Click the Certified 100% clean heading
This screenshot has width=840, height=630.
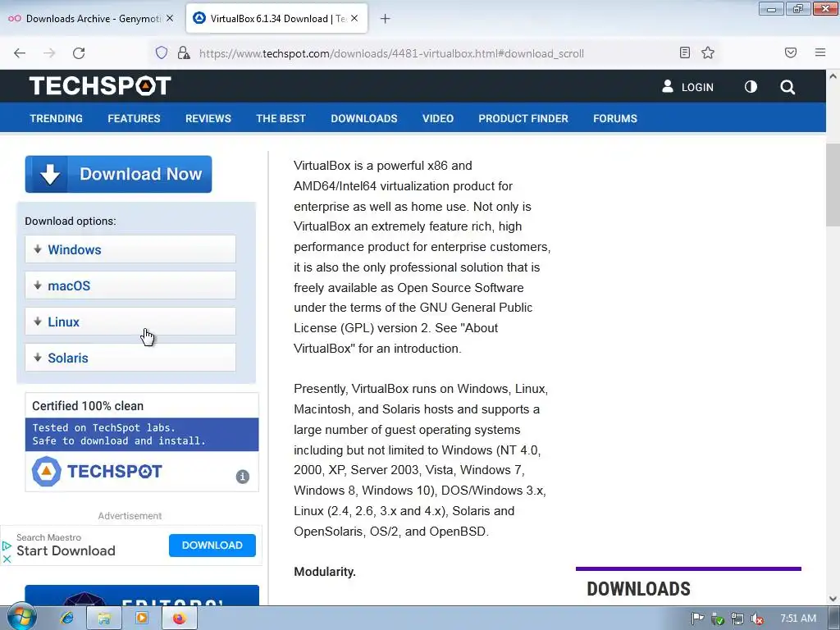click(x=88, y=405)
